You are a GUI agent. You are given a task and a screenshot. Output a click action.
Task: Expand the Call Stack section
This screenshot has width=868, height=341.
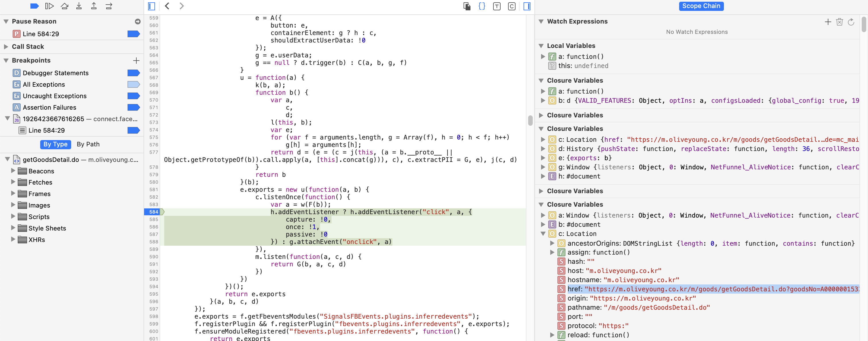pyautogui.click(x=6, y=46)
